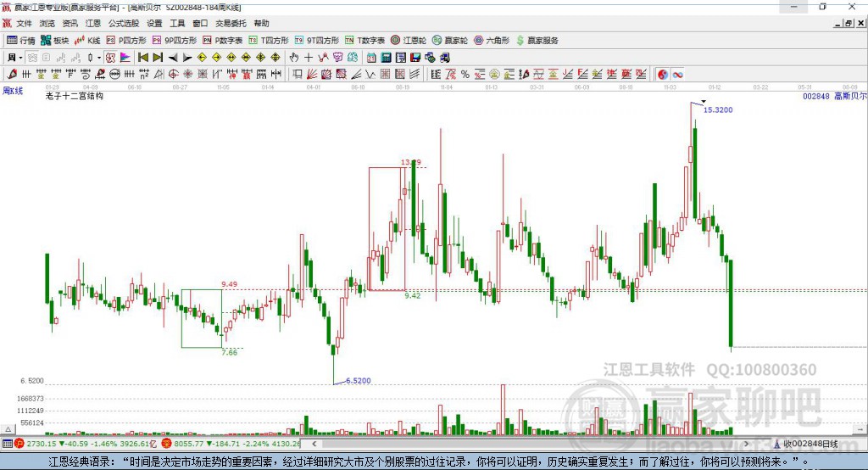Open the 江恩轮 Gann wheel
Viewport: 868px width, 470px height.
(x=409, y=41)
